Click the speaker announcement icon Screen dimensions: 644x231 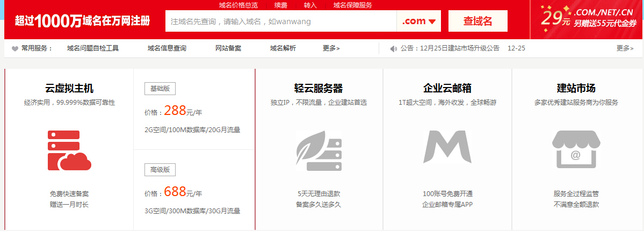click(394, 48)
